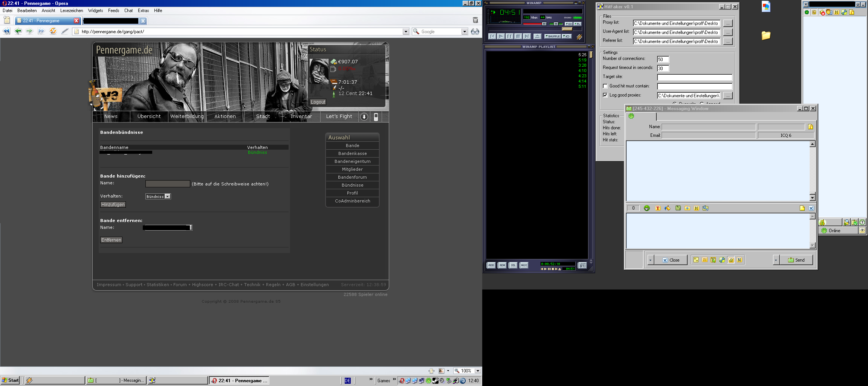Expand the address bar URL dropdown
868x386 pixels.
pyautogui.click(x=406, y=32)
